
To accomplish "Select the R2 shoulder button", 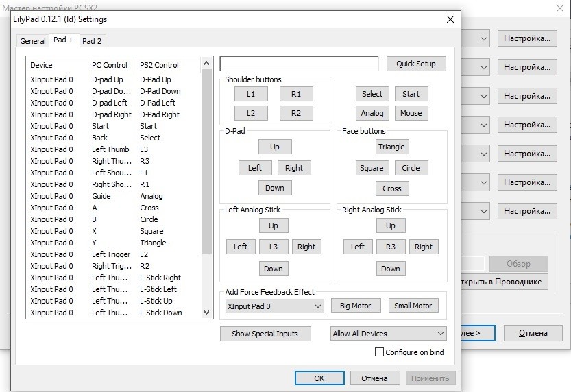I will click(x=295, y=113).
